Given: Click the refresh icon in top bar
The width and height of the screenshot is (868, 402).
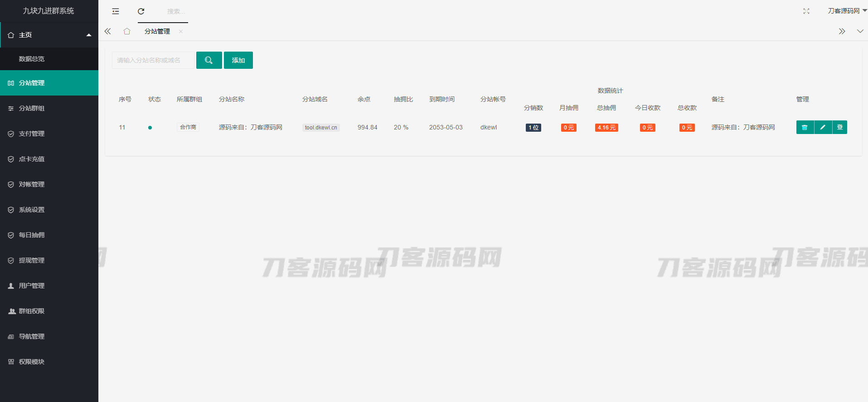Looking at the screenshot, I should point(141,11).
